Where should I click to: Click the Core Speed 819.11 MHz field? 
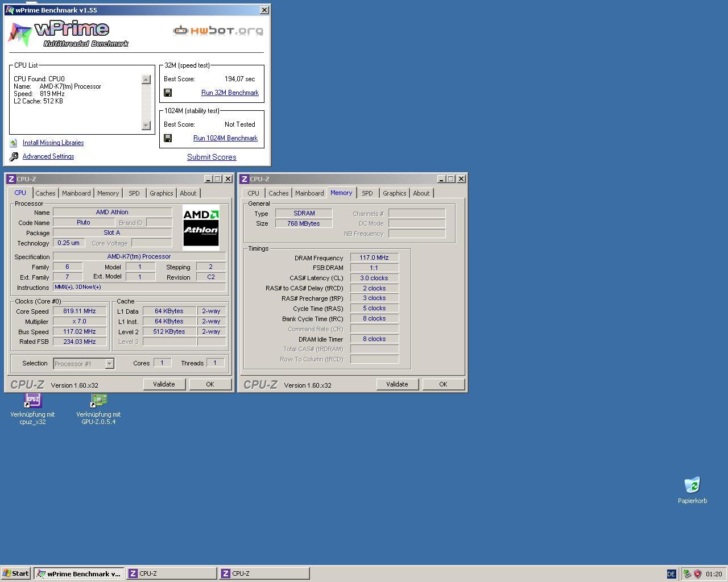click(x=80, y=311)
